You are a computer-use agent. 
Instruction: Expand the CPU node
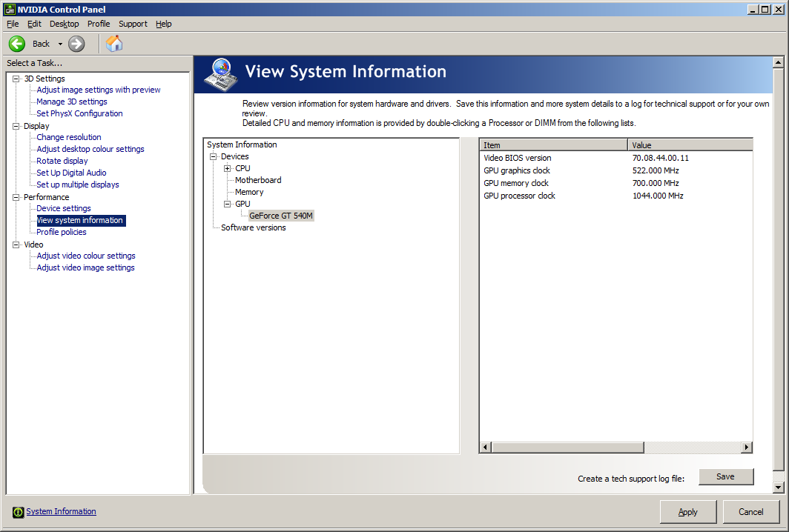[x=228, y=168]
